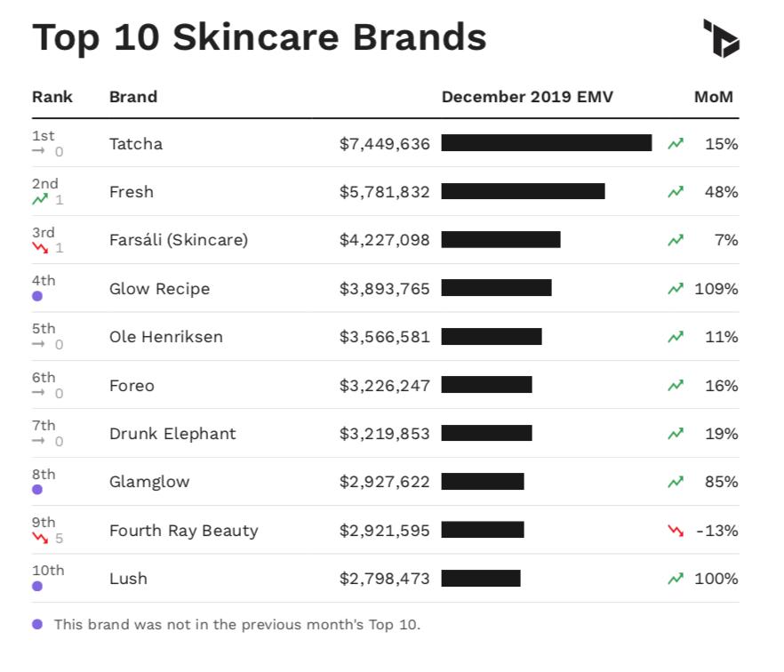The height and width of the screenshot is (672, 784).
Task: Click Lush's black EMV bar
Action: point(480,579)
